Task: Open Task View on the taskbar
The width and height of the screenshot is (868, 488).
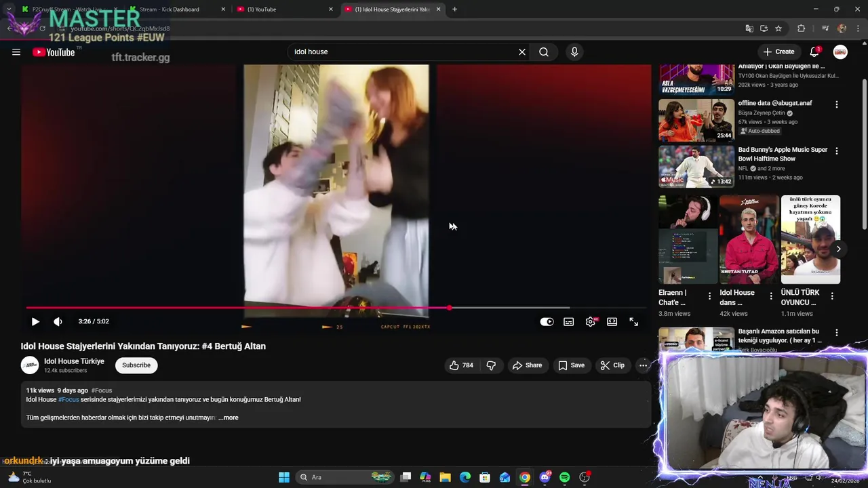Action: (x=406, y=477)
